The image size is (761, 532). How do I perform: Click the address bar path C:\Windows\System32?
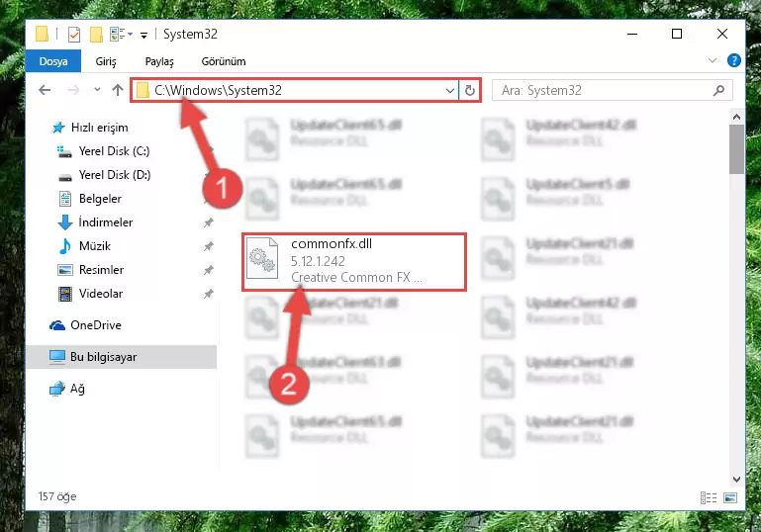[x=218, y=90]
